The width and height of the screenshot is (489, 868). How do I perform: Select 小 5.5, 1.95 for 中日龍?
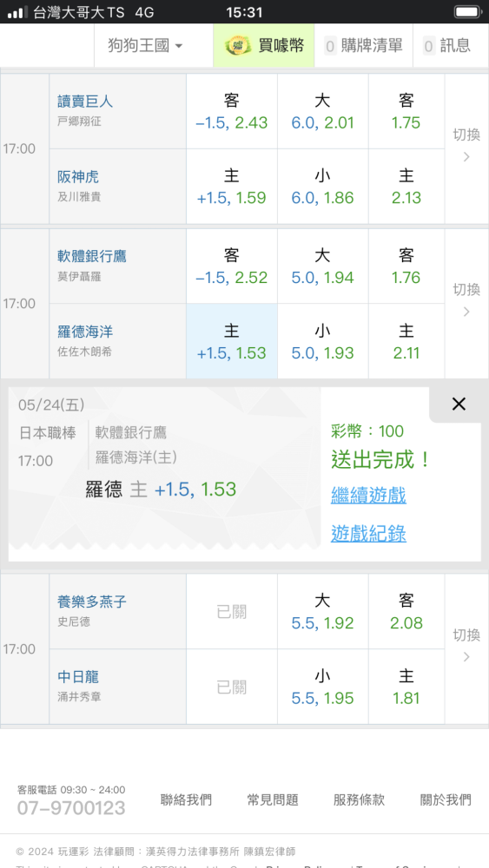point(323,687)
